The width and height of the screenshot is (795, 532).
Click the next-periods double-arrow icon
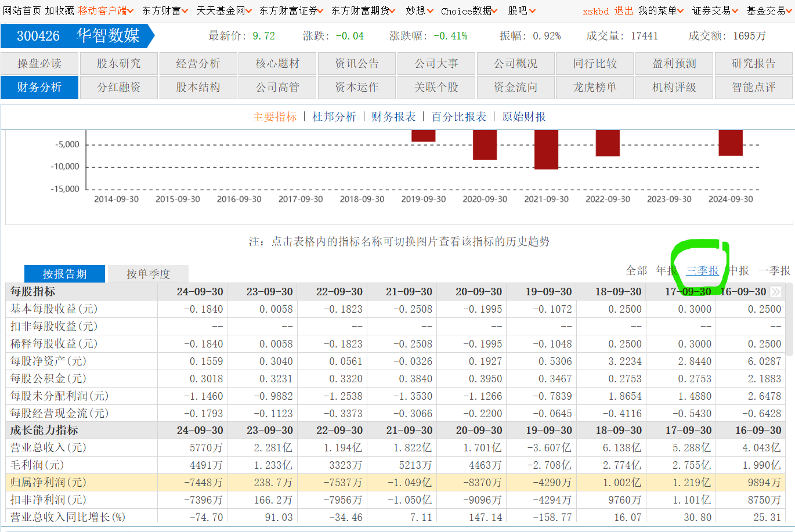coord(776,291)
